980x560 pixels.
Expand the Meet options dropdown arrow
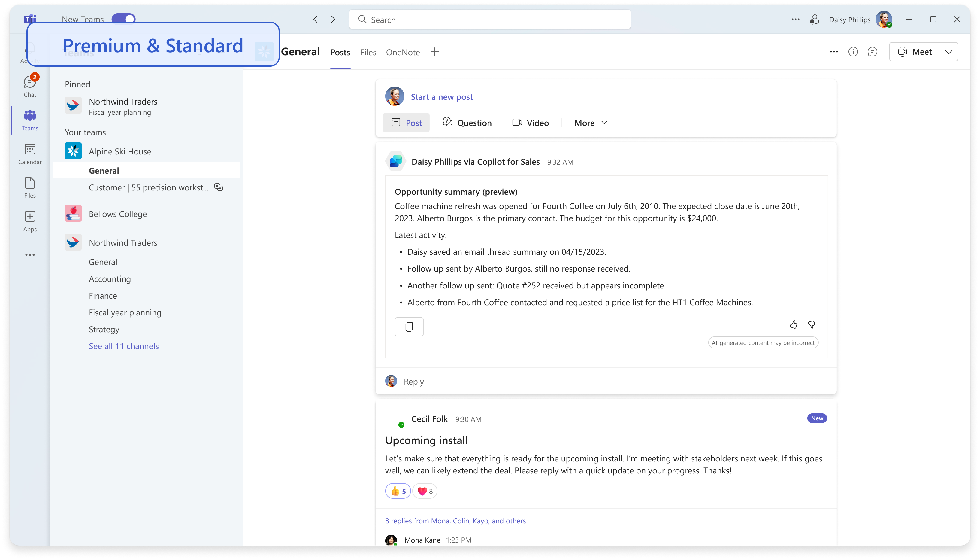pos(948,52)
